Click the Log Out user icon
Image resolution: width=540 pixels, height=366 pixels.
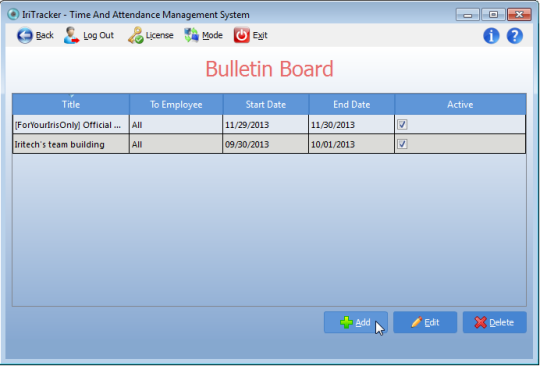tap(71, 35)
